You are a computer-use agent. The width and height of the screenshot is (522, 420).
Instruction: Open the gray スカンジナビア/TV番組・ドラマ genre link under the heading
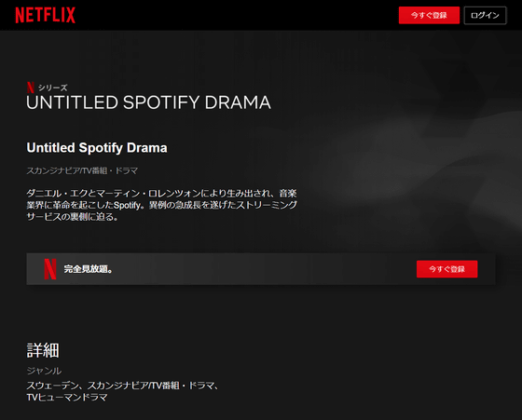pyautogui.click(x=82, y=171)
